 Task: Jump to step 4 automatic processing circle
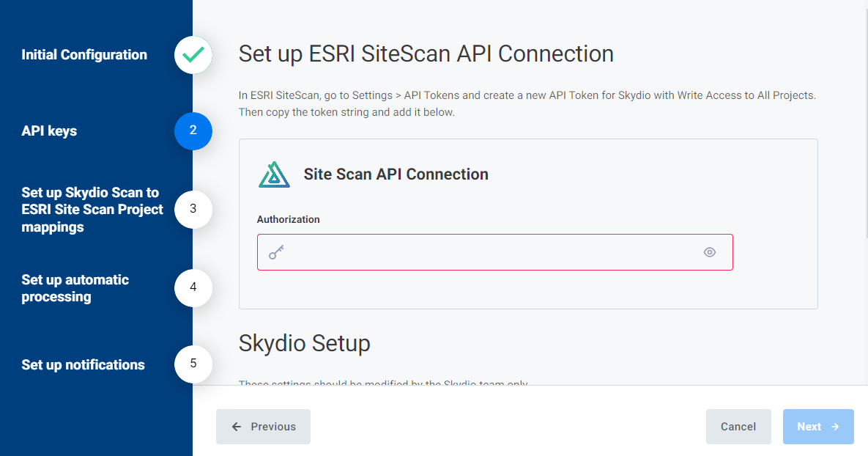click(x=193, y=287)
